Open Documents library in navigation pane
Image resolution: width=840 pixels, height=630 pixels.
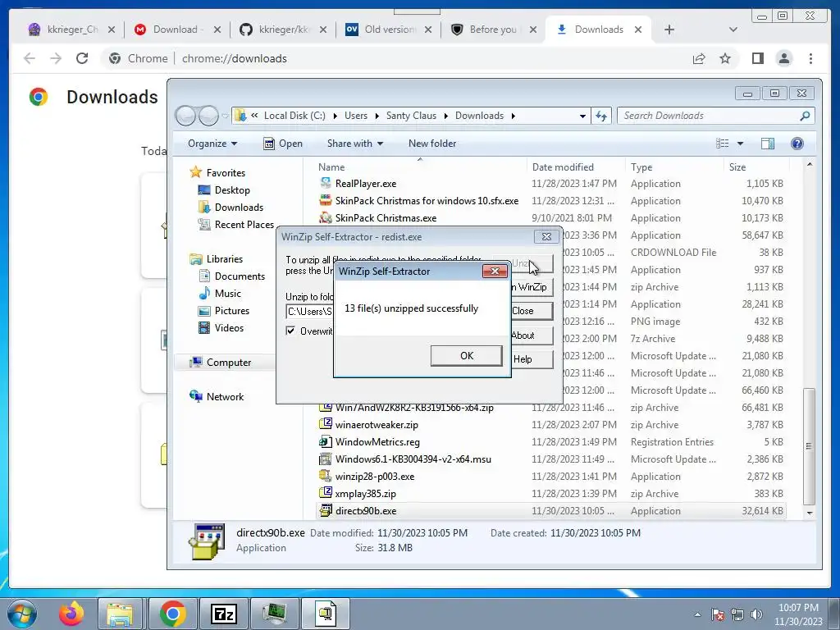point(240,276)
